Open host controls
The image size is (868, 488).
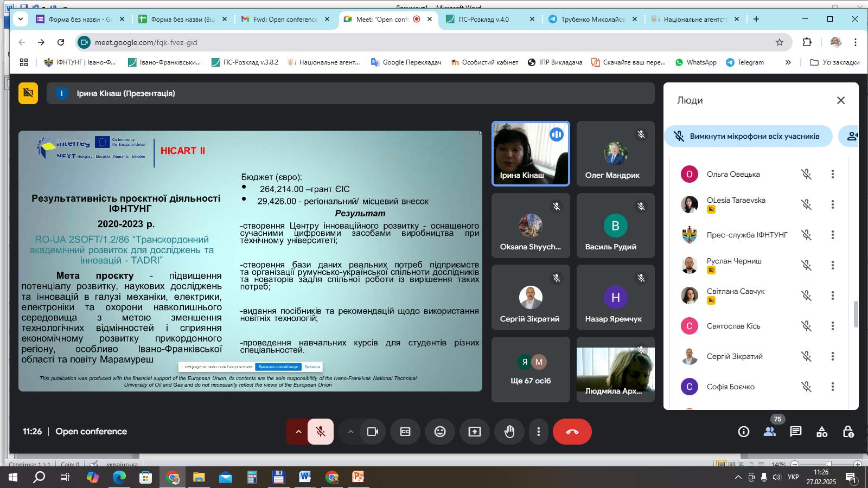tap(847, 432)
